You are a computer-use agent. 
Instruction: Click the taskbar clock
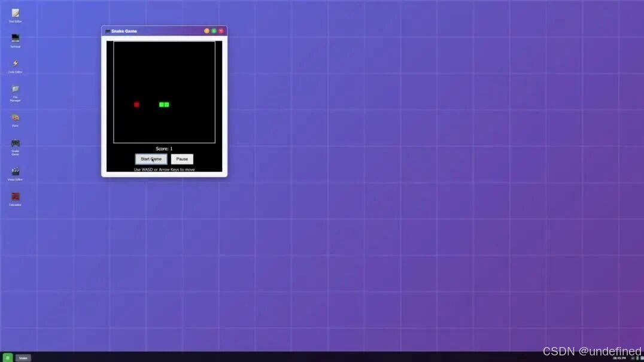pos(619,358)
